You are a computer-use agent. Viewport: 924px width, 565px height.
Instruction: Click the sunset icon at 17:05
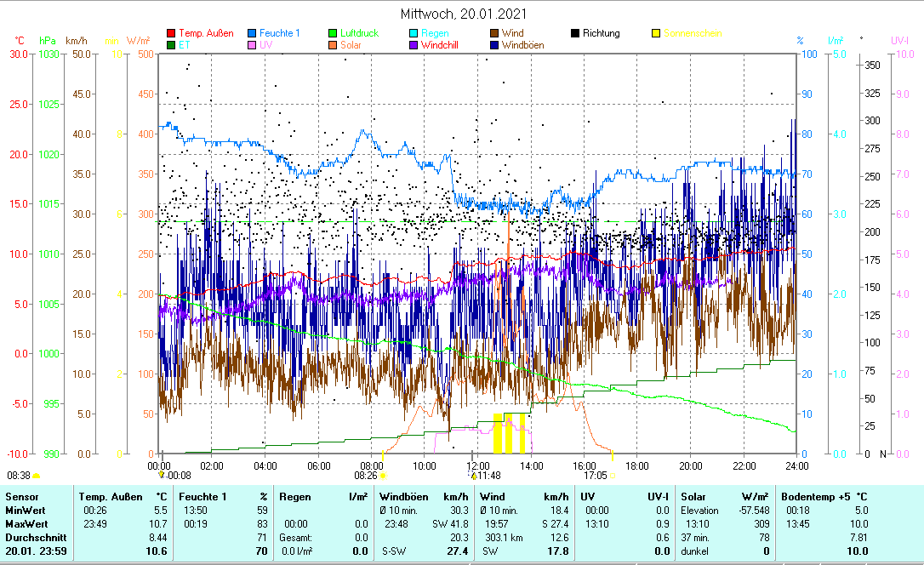[x=612, y=476]
